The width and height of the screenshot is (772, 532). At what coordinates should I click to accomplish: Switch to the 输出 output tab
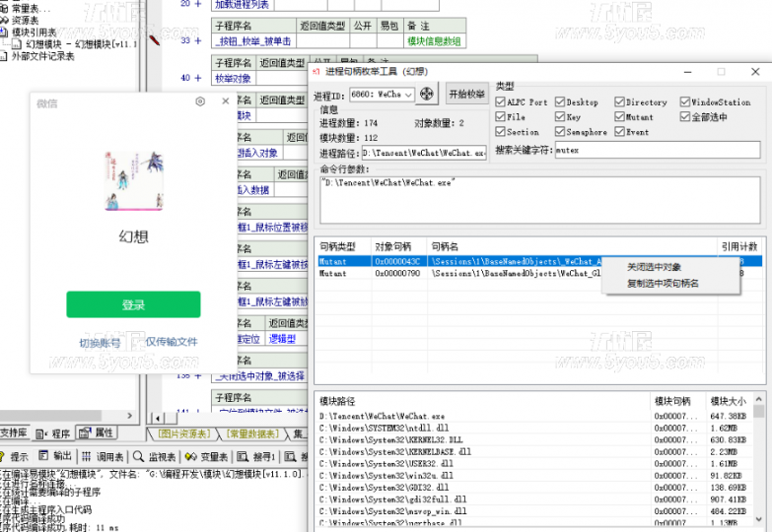(55, 456)
